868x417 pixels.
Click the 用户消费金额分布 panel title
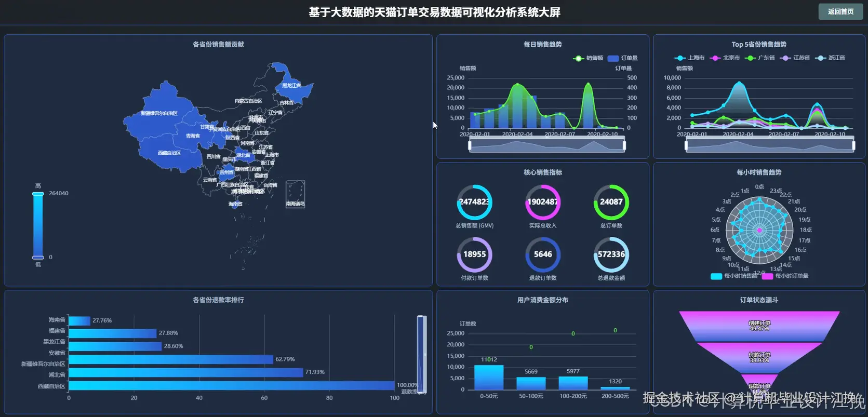coord(543,300)
